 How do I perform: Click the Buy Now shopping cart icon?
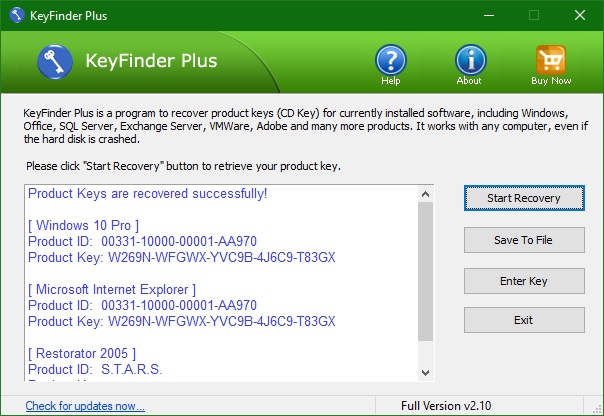coord(551,60)
